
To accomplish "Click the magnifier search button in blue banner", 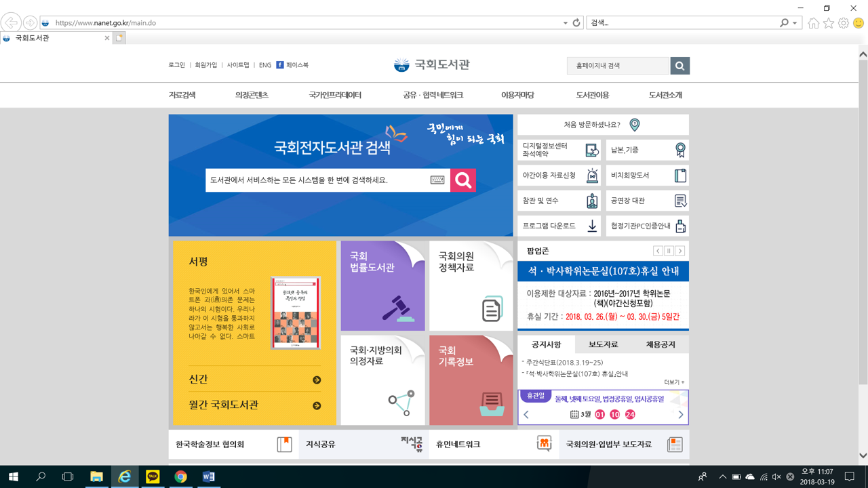I will 463,180.
